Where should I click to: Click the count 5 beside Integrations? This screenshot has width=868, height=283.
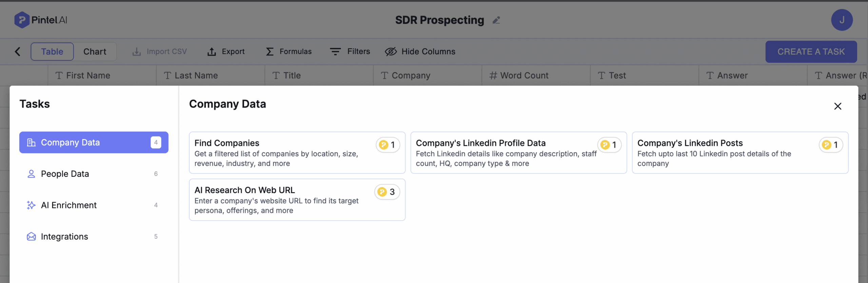click(156, 237)
